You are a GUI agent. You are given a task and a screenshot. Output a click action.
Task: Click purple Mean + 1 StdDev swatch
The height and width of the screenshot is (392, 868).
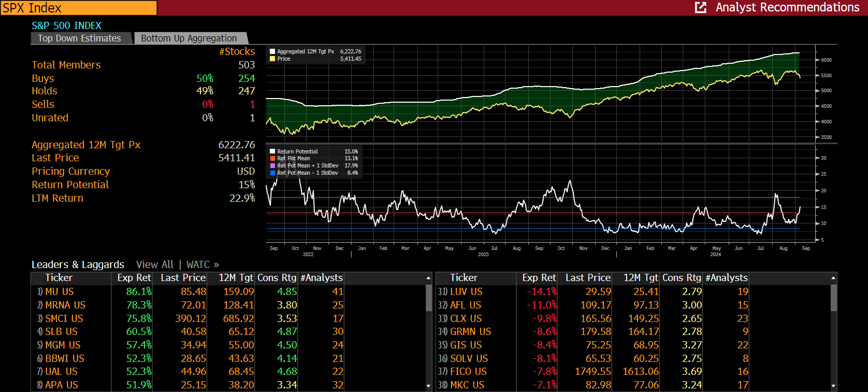pos(272,165)
